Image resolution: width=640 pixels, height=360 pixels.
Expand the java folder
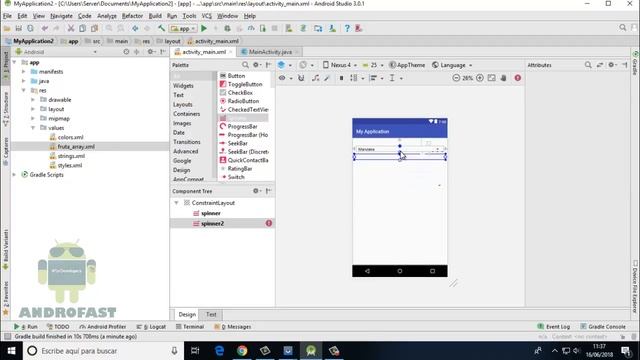tap(24, 81)
